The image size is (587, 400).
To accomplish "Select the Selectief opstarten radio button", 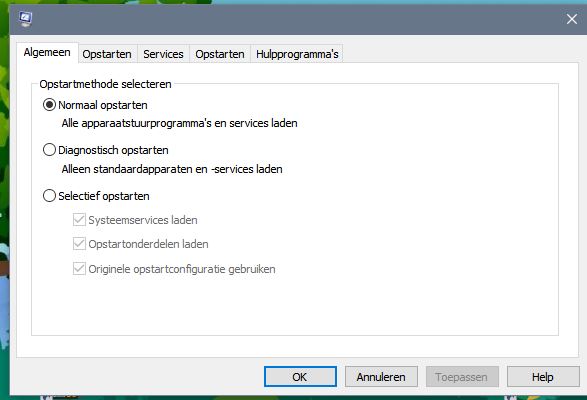I will [49, 196].
